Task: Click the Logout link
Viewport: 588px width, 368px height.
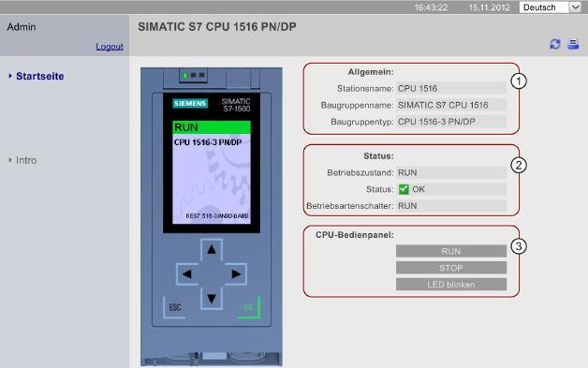Action: (110, 47)
